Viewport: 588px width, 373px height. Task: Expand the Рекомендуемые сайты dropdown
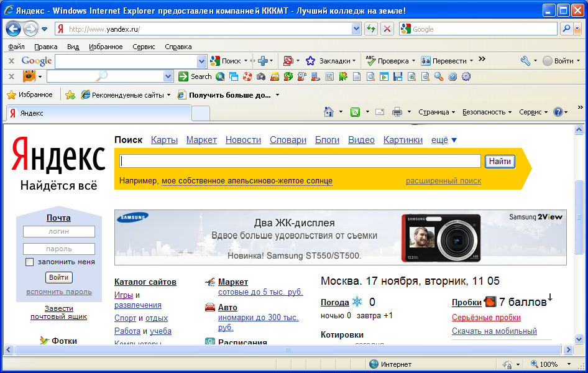click(x=168, y=95)
